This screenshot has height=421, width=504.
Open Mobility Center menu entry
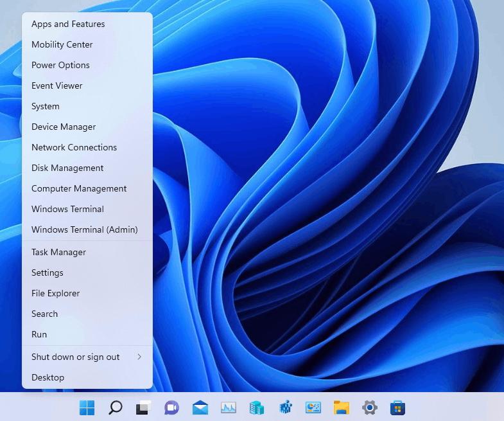[87, 45]
